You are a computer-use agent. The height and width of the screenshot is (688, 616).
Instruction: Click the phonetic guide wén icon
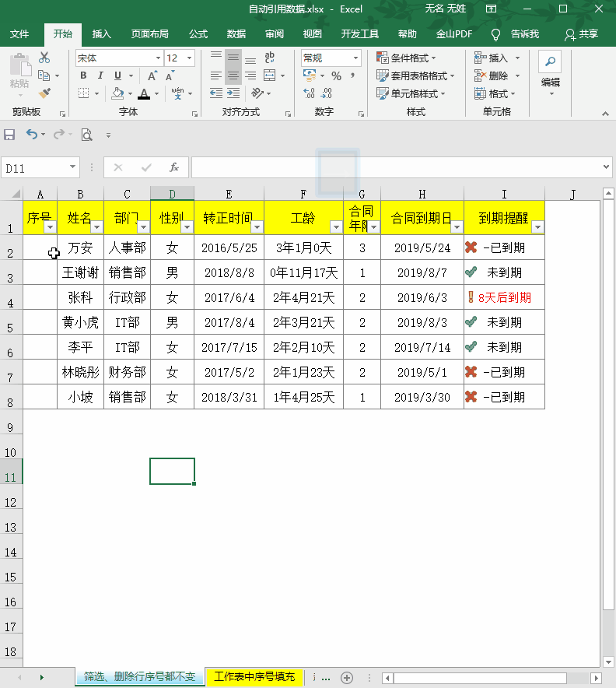tap(177, 93)
